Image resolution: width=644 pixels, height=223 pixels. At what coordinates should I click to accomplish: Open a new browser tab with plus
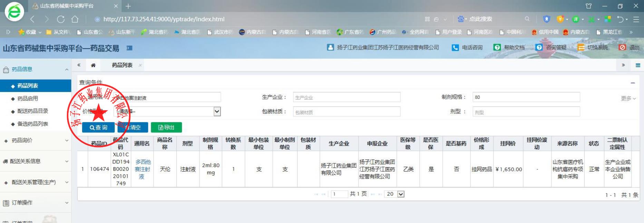click(x=128, y=6)
